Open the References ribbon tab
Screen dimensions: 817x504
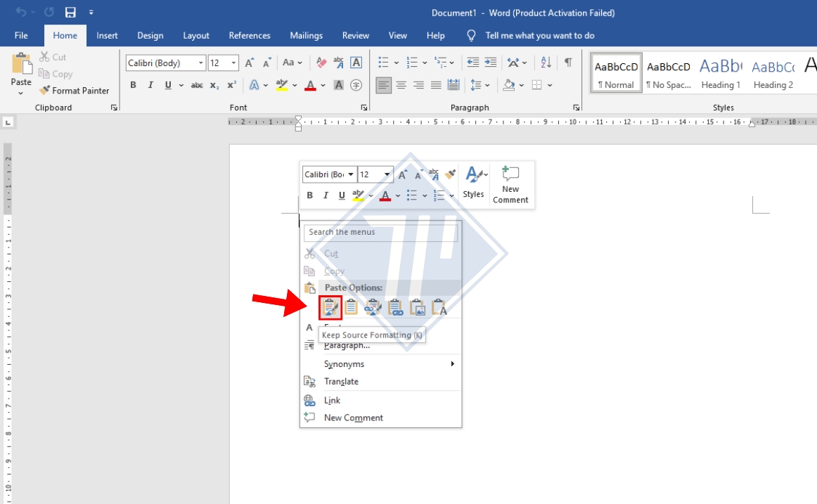tap(249, 35)
